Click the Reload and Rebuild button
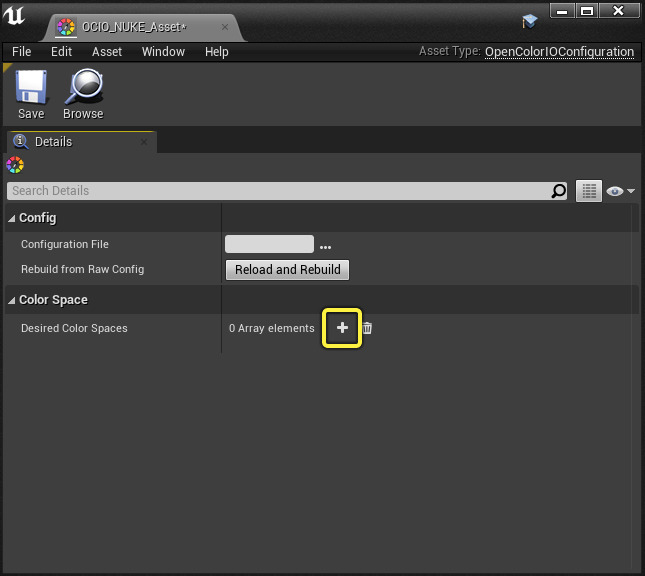The height and width of the screenshot is (576, 645). 288,269
